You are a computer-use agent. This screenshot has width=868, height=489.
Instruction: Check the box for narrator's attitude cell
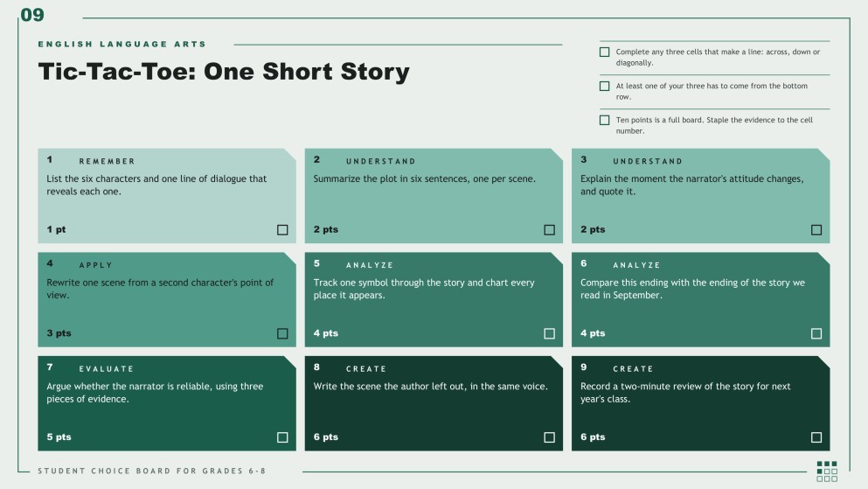click(x=816, y=230)
